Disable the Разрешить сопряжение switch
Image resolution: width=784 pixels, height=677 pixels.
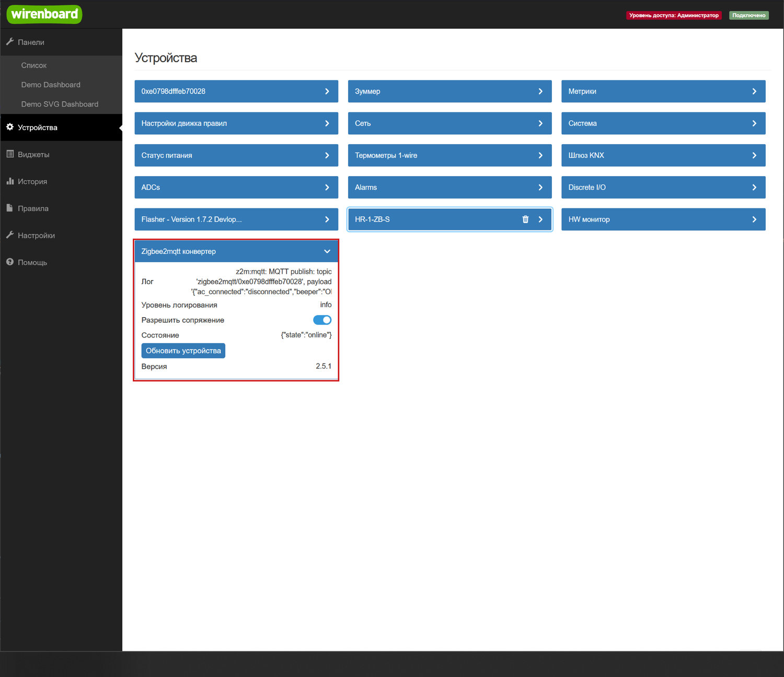tap(322, 320)
